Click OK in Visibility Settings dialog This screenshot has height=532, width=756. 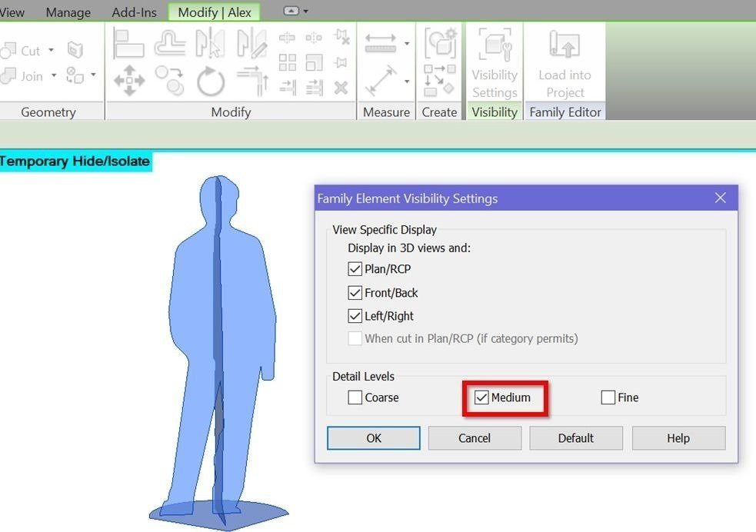point(374,438)
